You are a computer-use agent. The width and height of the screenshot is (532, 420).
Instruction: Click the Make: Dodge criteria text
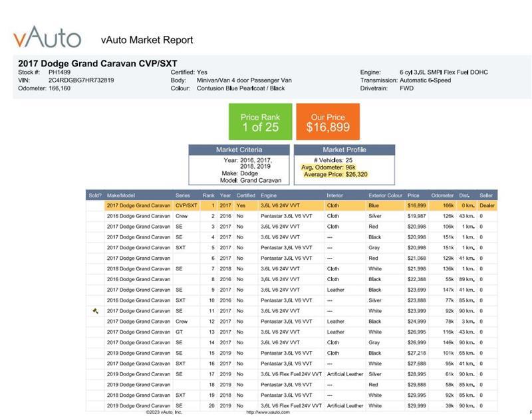pyautogui.click(x=239, y=173)
